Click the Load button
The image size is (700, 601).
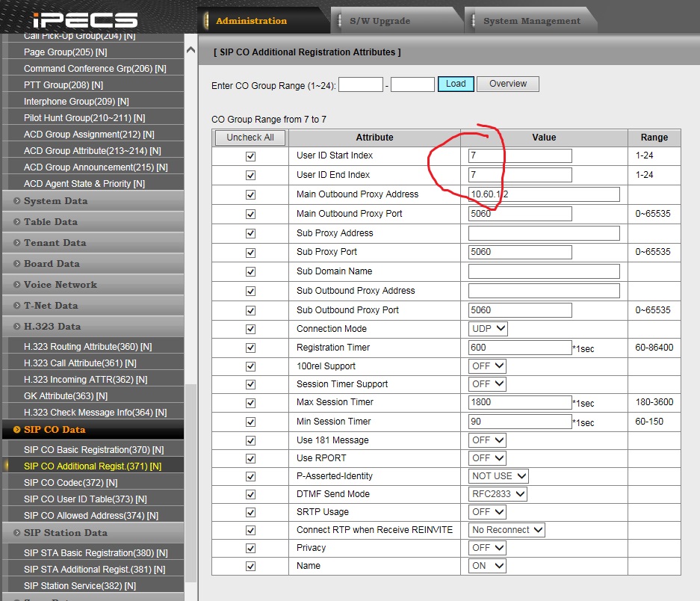455,84
